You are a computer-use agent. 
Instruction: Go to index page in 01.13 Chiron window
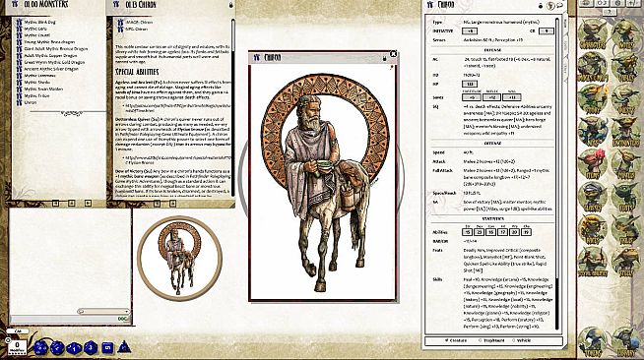coord(173,204)
